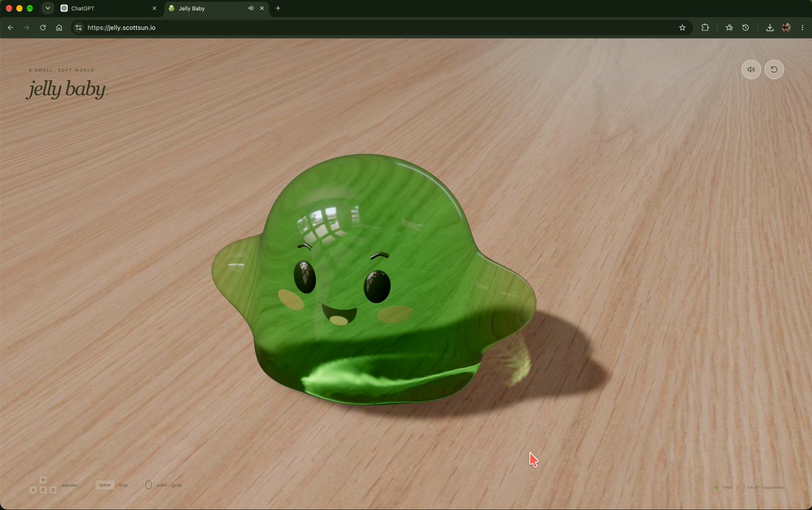812x510 pixels.
Task: Click the A key hint
Action: (x=33, y=490)
